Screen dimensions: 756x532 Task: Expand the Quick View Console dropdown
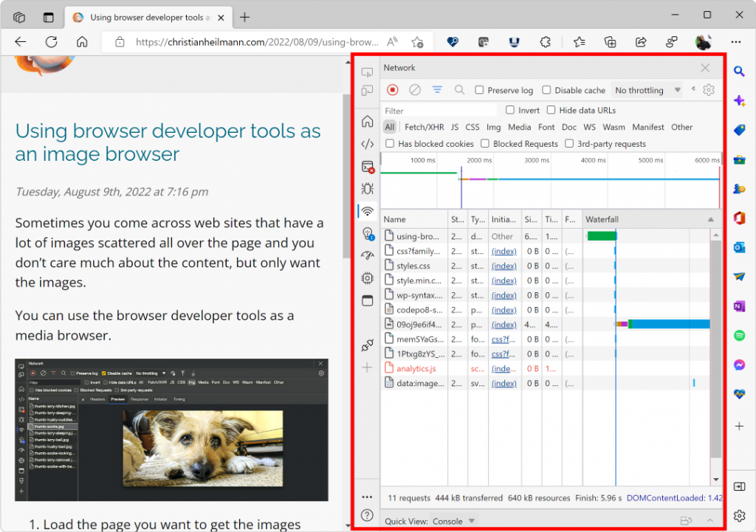pos(472,521)
